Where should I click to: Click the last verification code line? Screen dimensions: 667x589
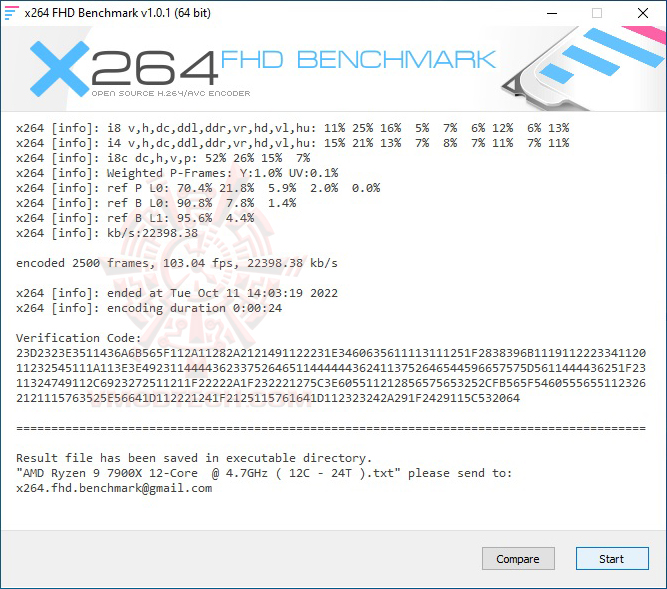click(268, 398)
